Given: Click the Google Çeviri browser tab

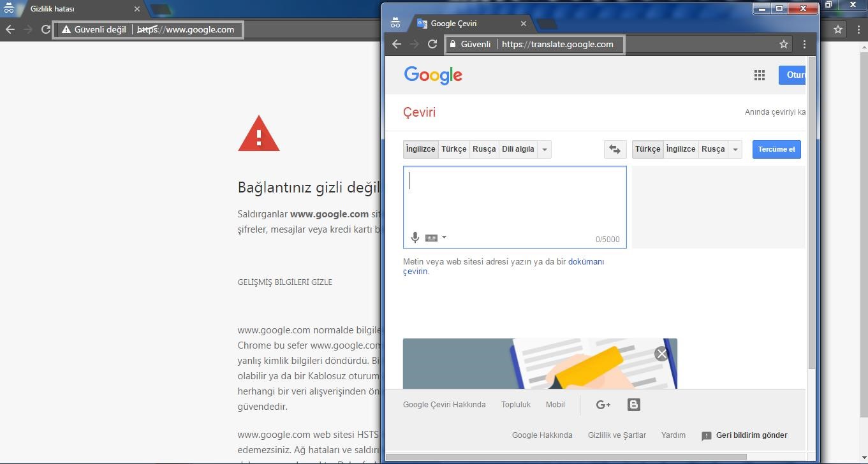Looking at the screenshot, I should click(466, 24).
